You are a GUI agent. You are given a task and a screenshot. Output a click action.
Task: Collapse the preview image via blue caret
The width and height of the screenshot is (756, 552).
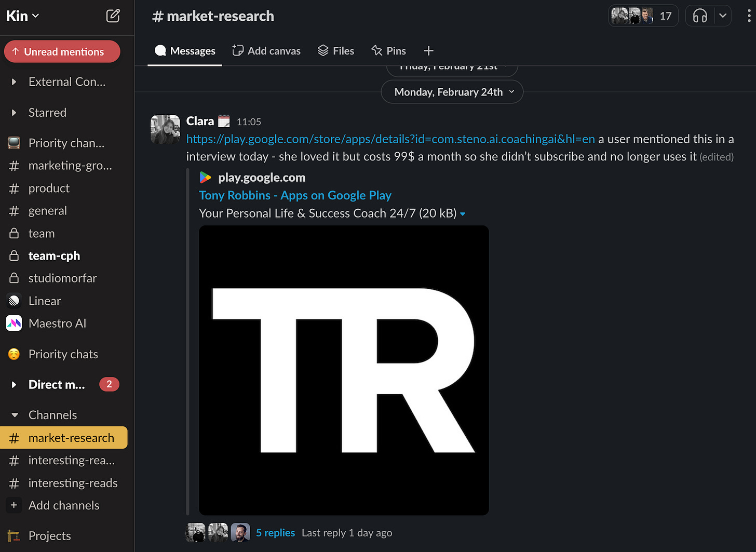(x=463, y=214)
